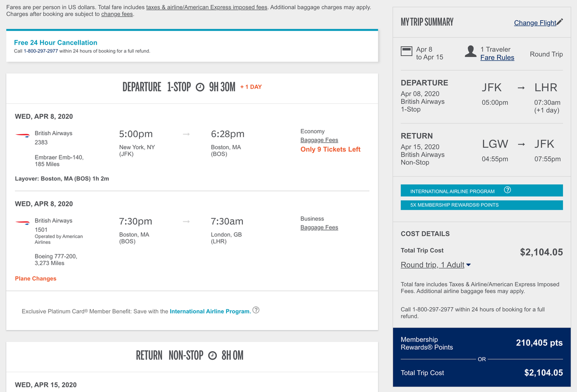Image resolution: width=577 pixels, height=392 pixels.
Task: Click the Free 24 Hour Cancellation heading
Action: 54,42
